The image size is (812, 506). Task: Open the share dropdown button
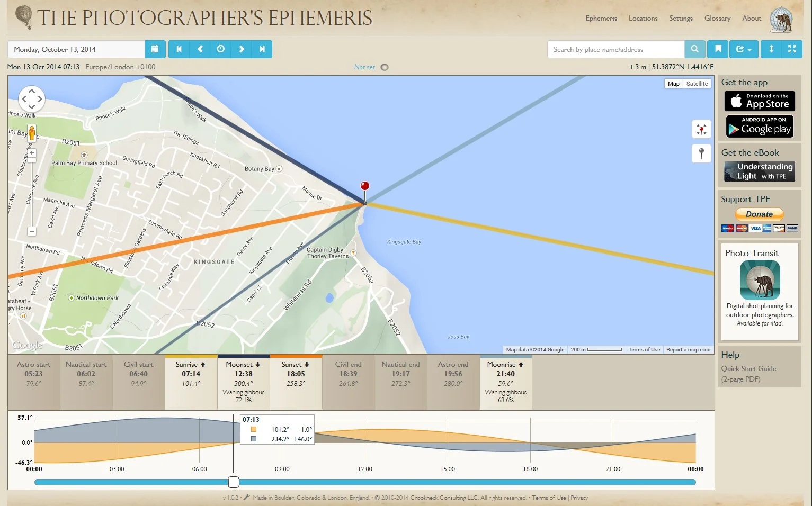744,49
